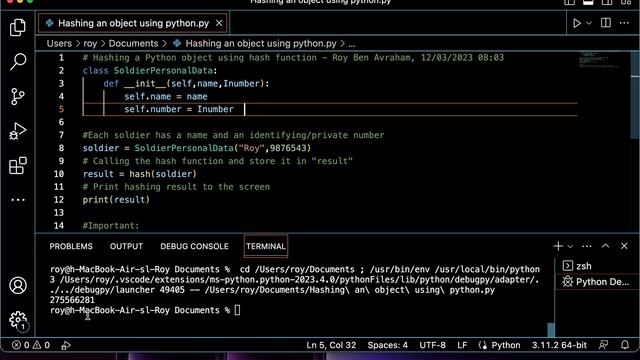Open editor More Actions ellipsis
Viewport: 640px width, 360px height.
(624, 23)
